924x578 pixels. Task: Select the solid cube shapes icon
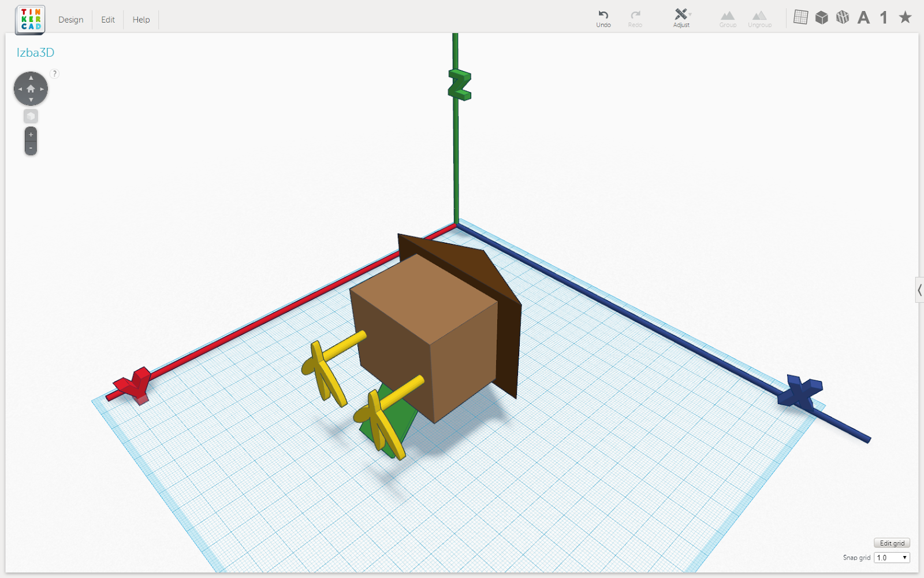(x=821, y=18)
